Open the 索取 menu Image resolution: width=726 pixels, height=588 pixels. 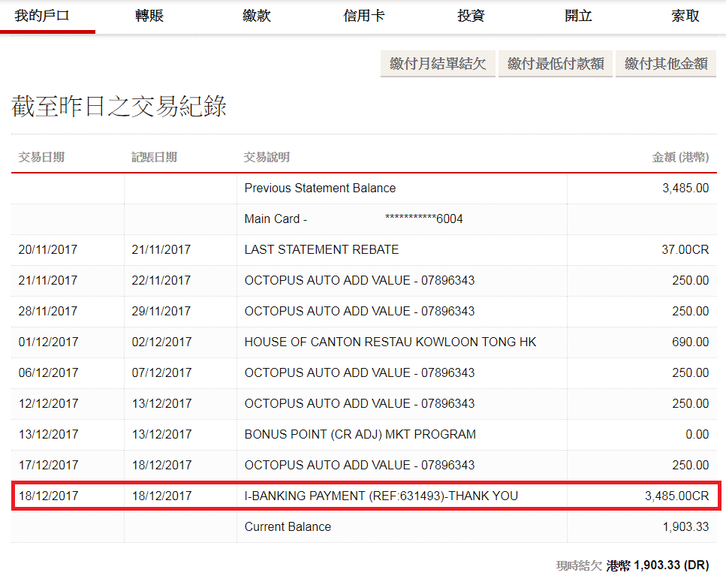tap(685, 16)
